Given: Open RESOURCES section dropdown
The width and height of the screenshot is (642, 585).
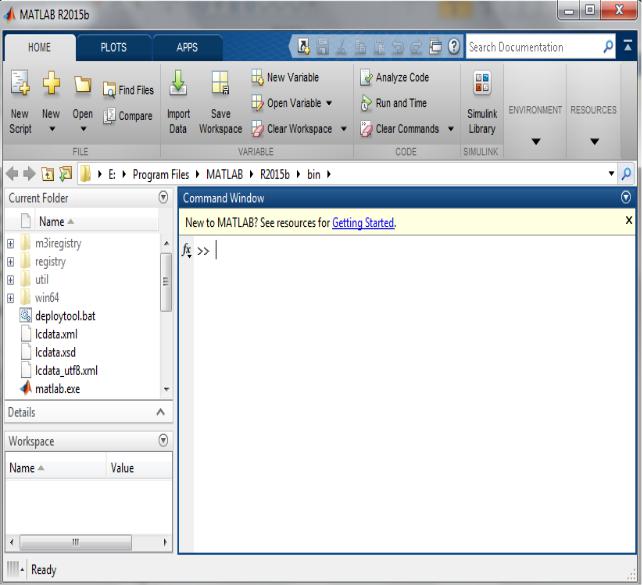Looking at the screenshot, I should 595,142.
